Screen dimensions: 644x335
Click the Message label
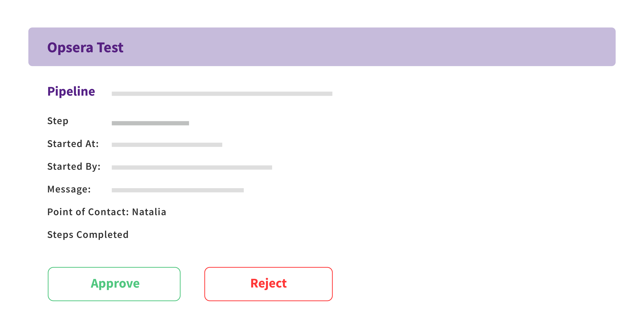69,189
